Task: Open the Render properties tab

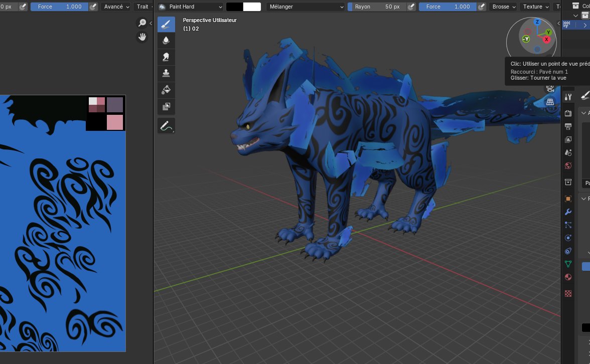Action: point(568,113)
